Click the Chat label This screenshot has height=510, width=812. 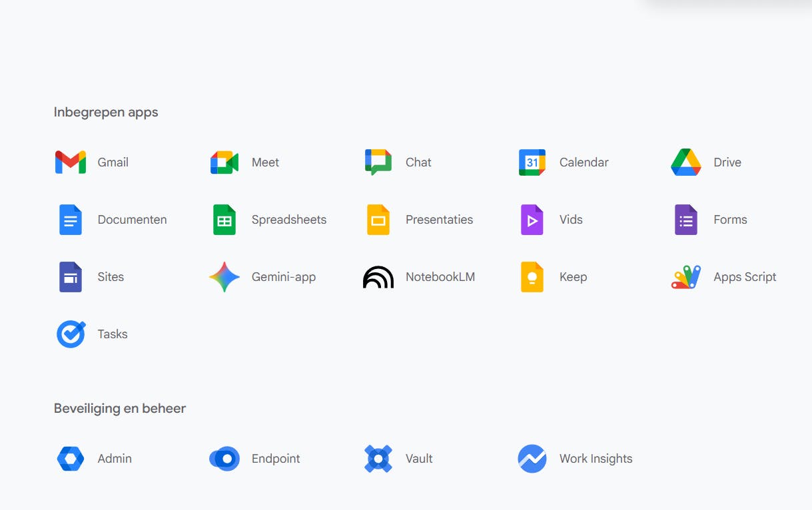point(418,162)
